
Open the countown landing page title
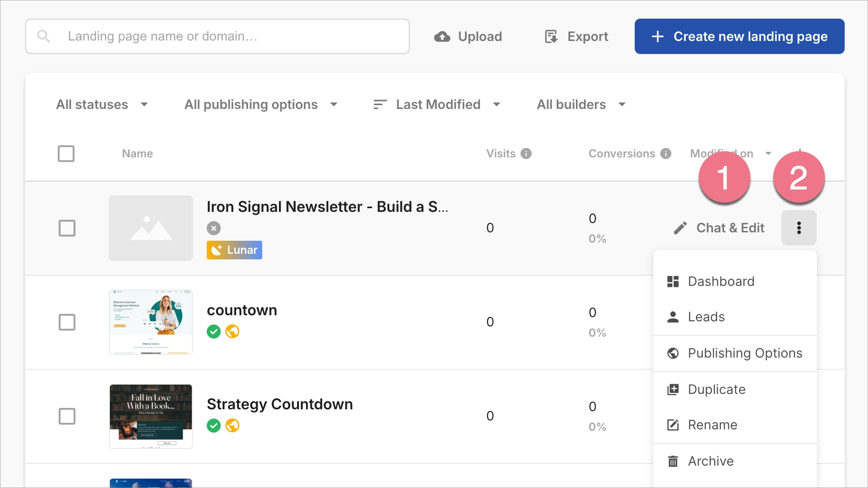[x=242, y=310]
